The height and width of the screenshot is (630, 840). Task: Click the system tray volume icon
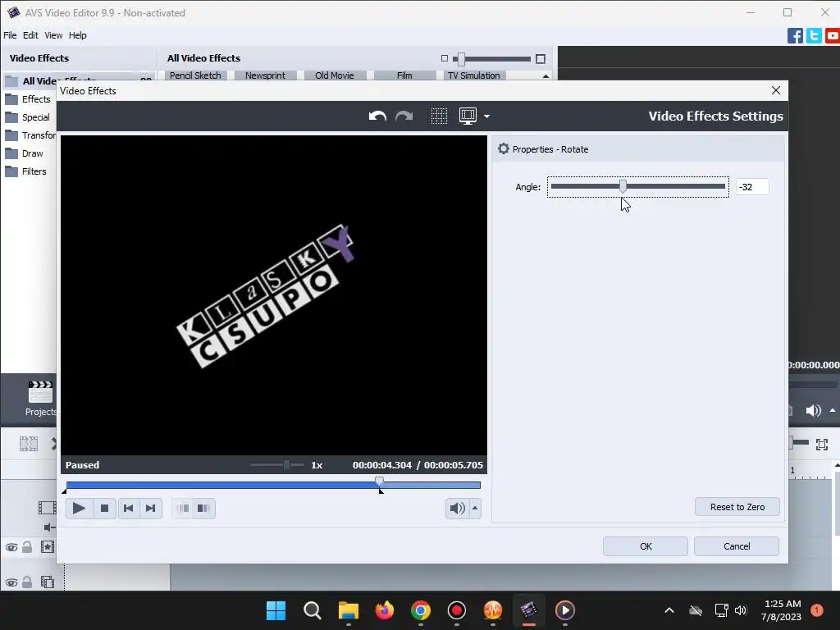pos(741,610)
